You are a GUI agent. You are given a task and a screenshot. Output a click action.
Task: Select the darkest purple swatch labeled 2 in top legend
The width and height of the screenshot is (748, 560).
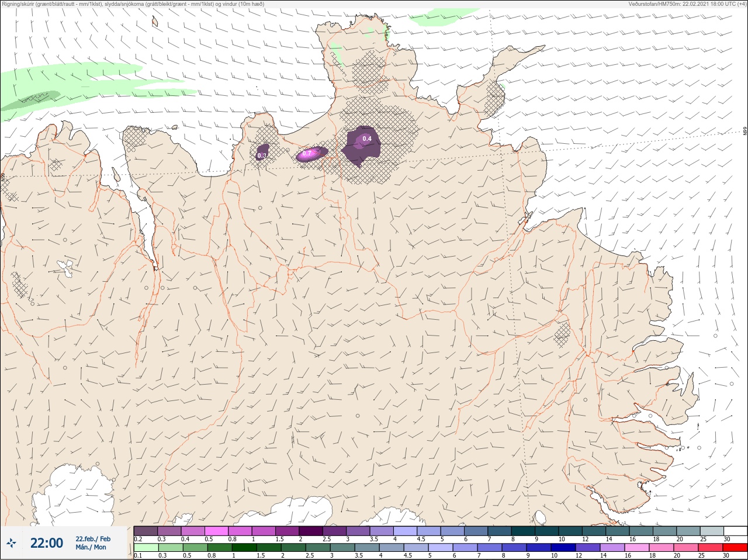(311, 531)
